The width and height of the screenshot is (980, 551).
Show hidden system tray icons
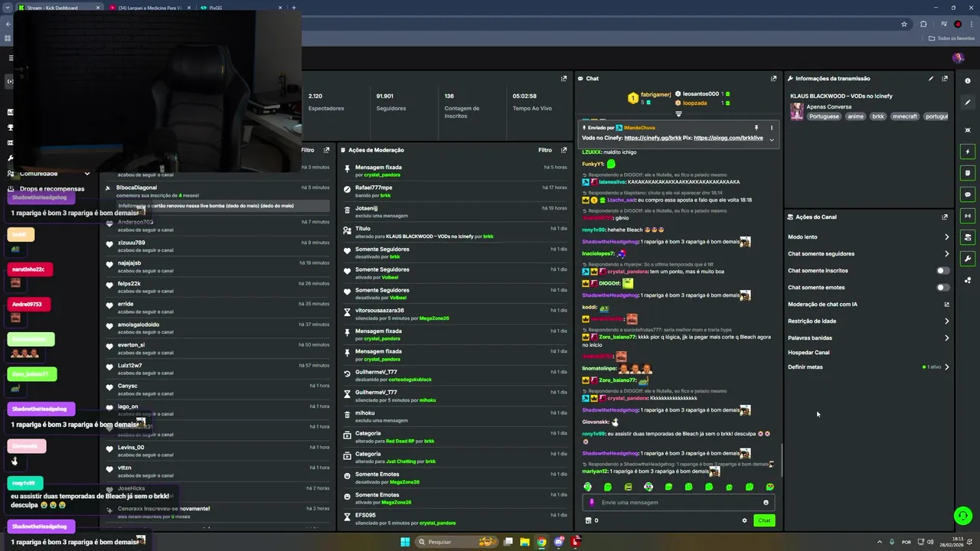click(879, 542)
